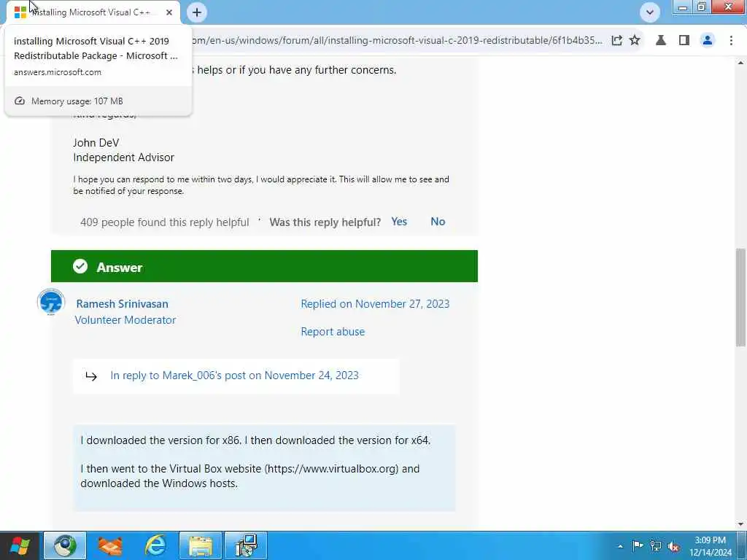Click the orange app icon in taskbar

click(110, 545)
